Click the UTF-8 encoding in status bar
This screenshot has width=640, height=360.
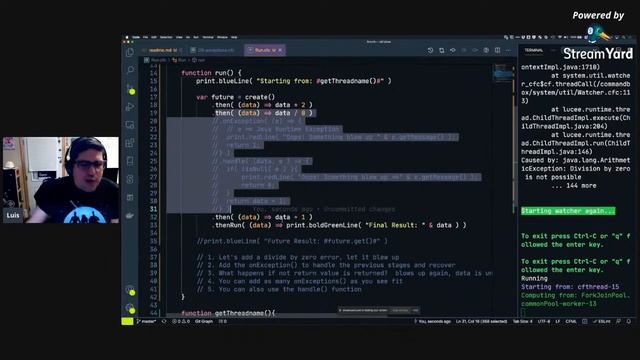pyautogui.click(x=544, y=322)
